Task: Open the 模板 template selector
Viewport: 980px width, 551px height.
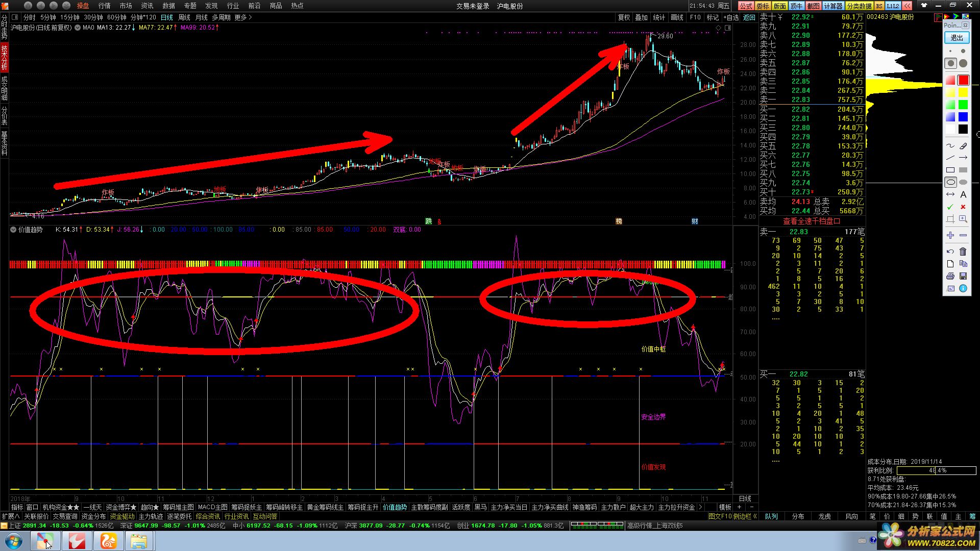Action: [725, 507]
